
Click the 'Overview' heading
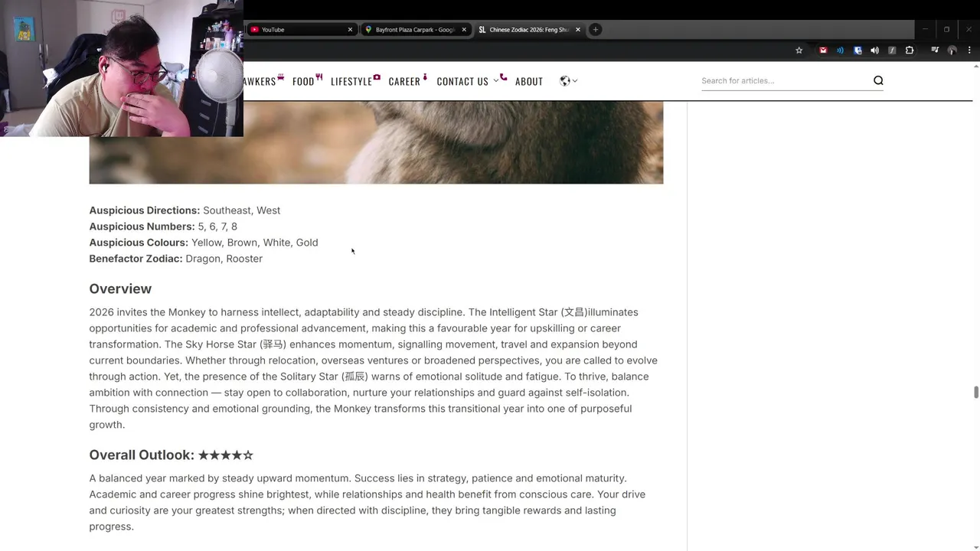point(120,289)
